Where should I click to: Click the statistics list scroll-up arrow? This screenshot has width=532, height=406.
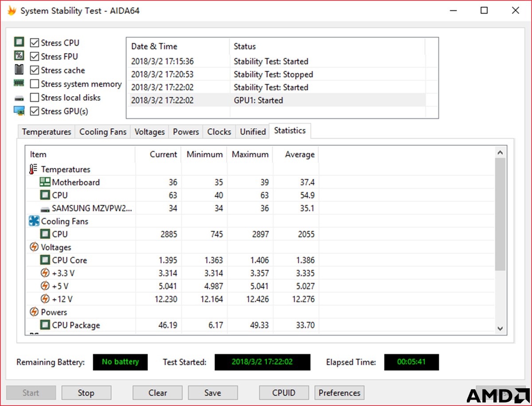[501, 152]
